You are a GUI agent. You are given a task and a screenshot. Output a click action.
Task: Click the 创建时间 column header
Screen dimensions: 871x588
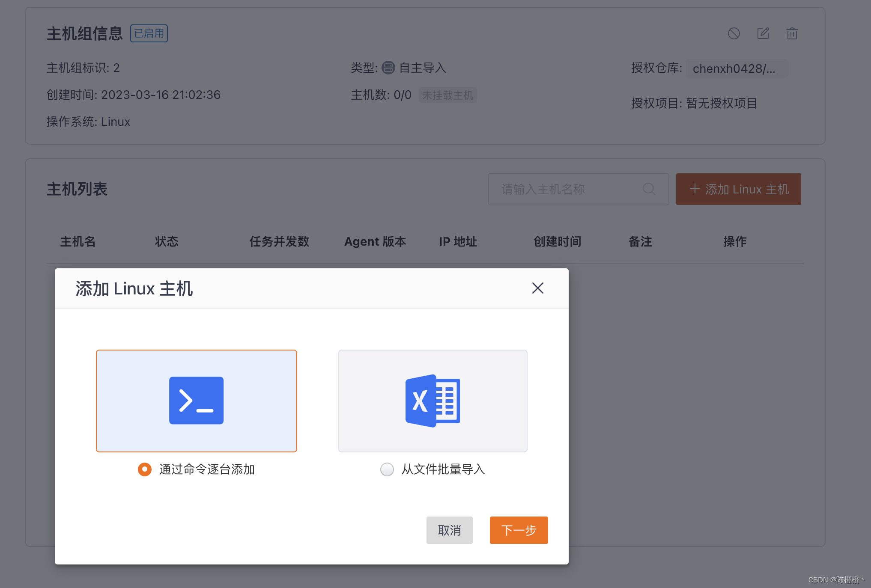pyautogui.click(x=557, y=241)
